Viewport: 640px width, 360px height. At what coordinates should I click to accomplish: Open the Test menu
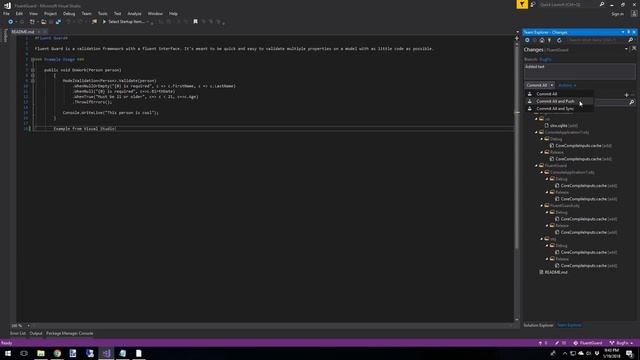(x=118, y=13)
